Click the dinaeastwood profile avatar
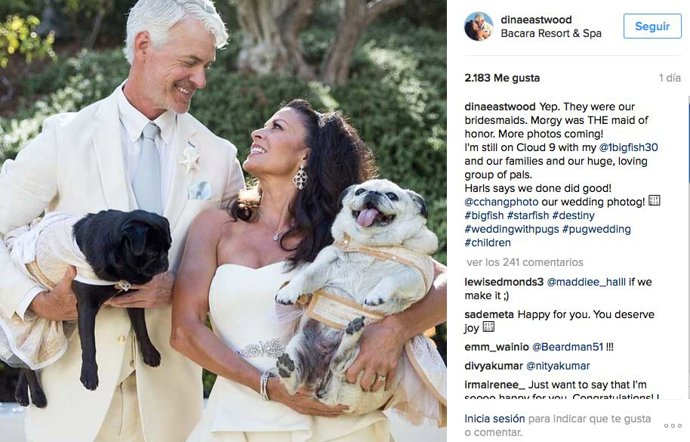Screen dimensions: 690x442 [x=478, y=26]
